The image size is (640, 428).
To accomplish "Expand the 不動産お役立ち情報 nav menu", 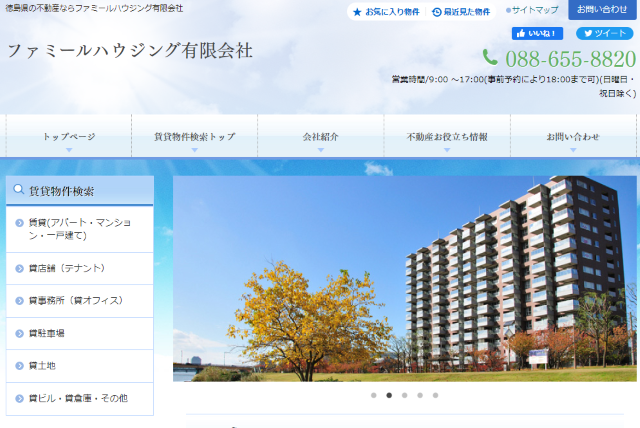I will [x=447, y=137].
